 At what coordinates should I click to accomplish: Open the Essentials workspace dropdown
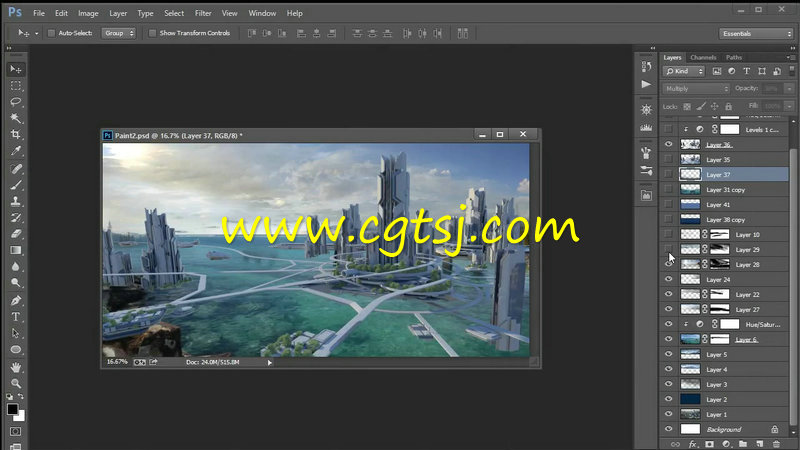[x=756, y=34]
